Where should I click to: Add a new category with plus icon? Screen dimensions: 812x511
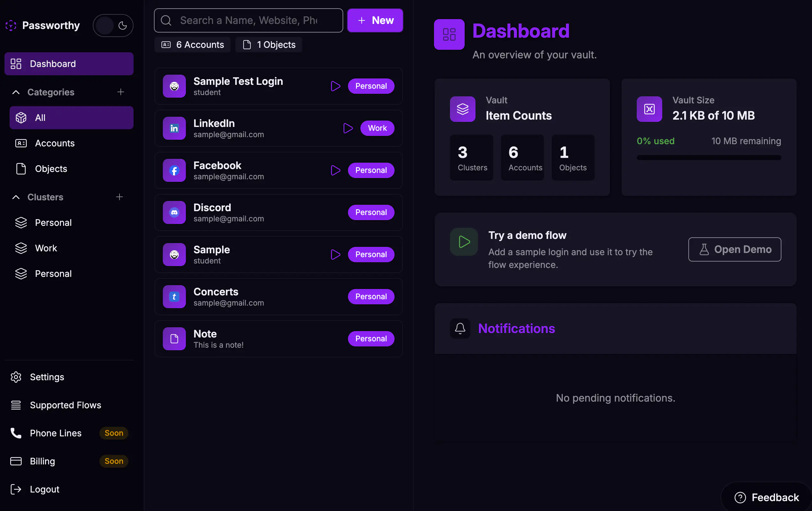pos(121,92)
